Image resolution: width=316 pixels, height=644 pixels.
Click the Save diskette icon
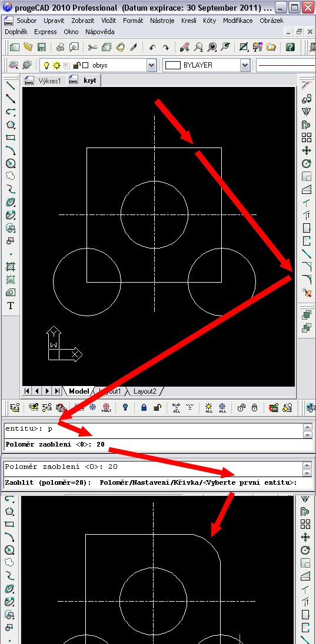pyautogui.click(x=41, y=47)
